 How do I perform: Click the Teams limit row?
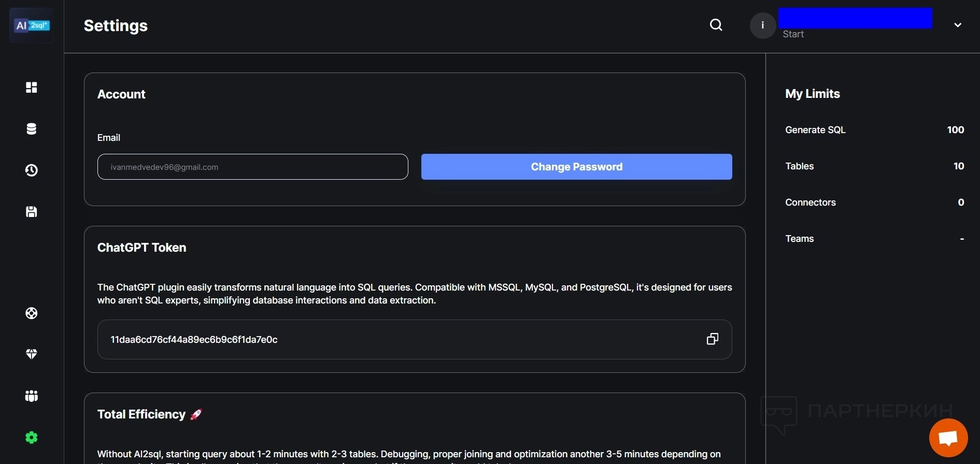(874, 239)
